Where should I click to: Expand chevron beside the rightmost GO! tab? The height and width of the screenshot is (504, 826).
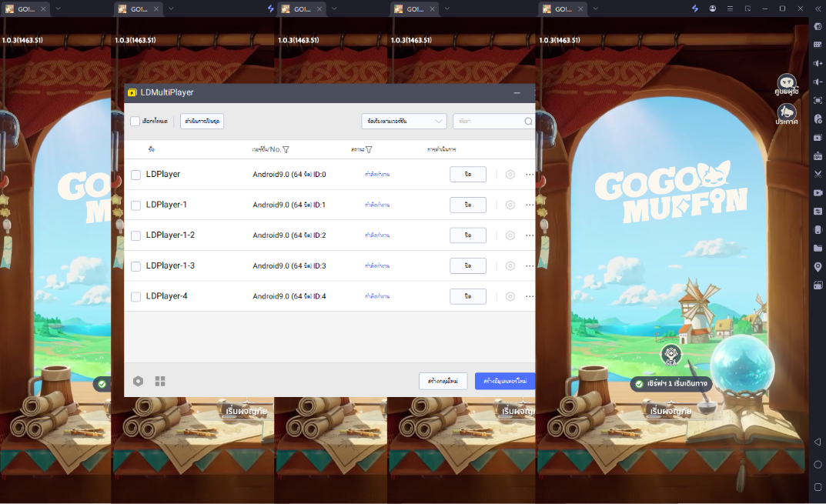tap(595, 9)
